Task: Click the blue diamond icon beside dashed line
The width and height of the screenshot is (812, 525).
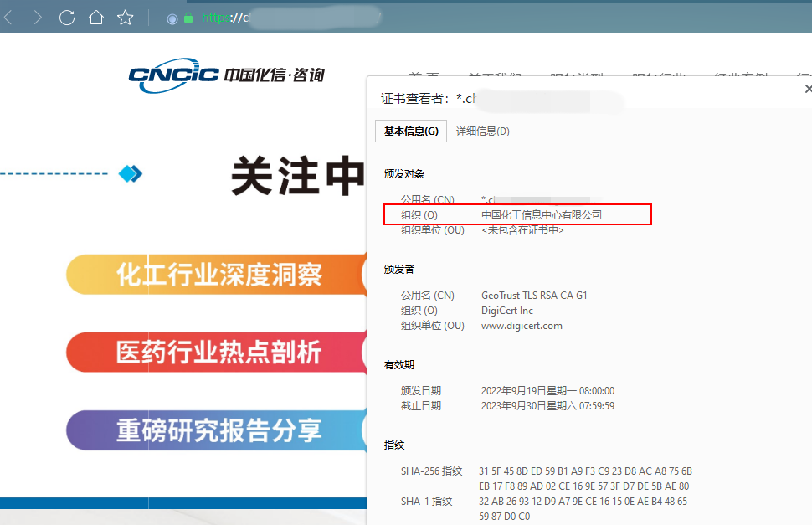Action: pyautogui.click(x=131, y=174)
